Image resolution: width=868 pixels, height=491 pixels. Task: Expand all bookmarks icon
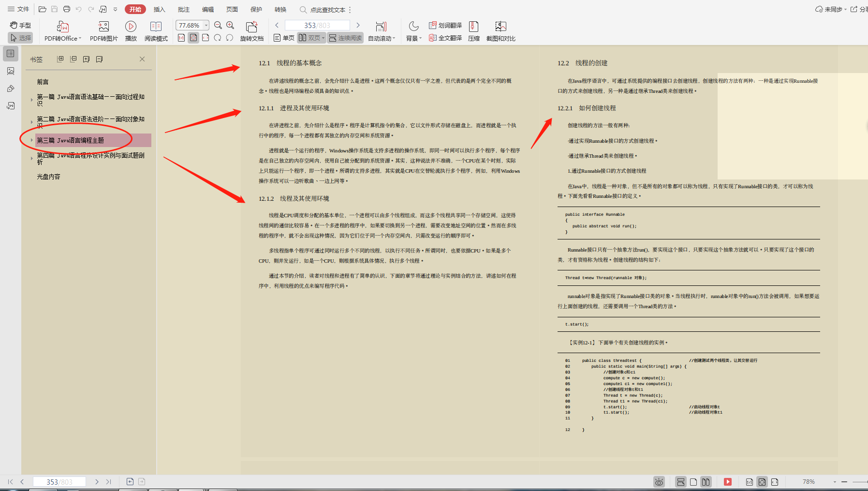pos(60,59)
